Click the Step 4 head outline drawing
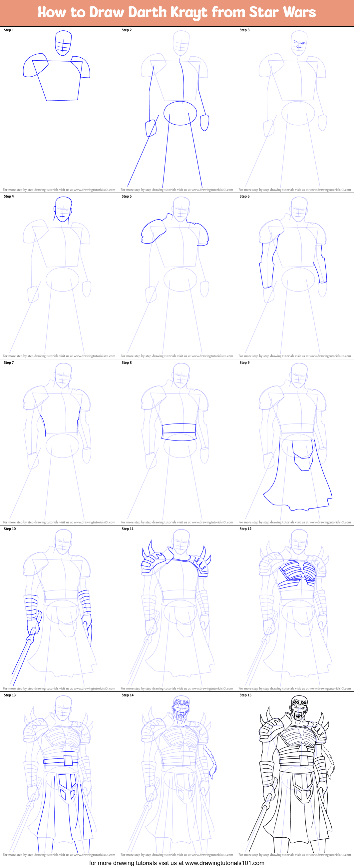 point(59,275)
